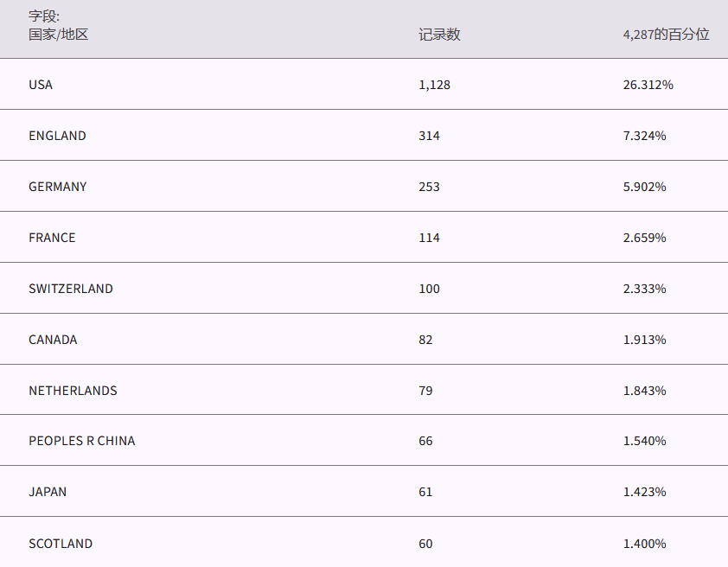Screen dimensions: 728x567
Task: Select the USA row label
Action: point(41,85)
